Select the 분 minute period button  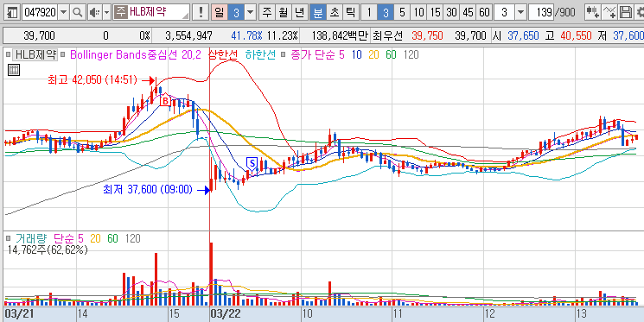click(317, 12)
